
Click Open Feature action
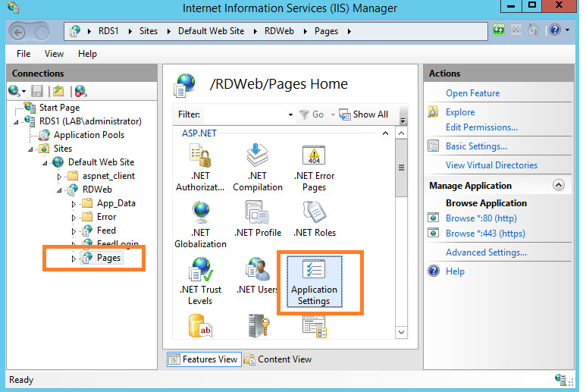tap(472, 93)
